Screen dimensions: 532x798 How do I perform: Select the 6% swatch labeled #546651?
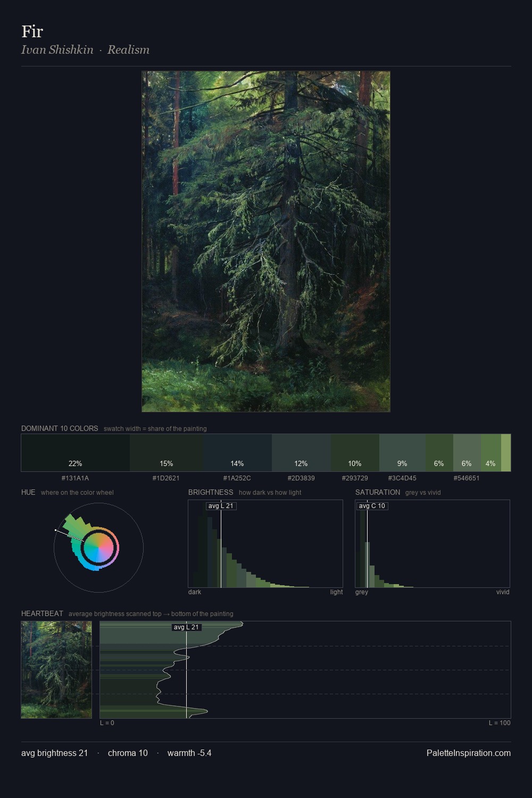[467, 453]
